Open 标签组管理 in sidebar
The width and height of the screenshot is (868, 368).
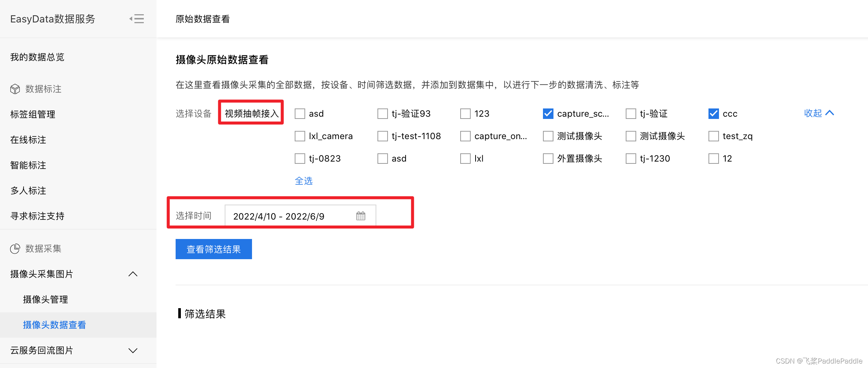(x=33, y=114)
